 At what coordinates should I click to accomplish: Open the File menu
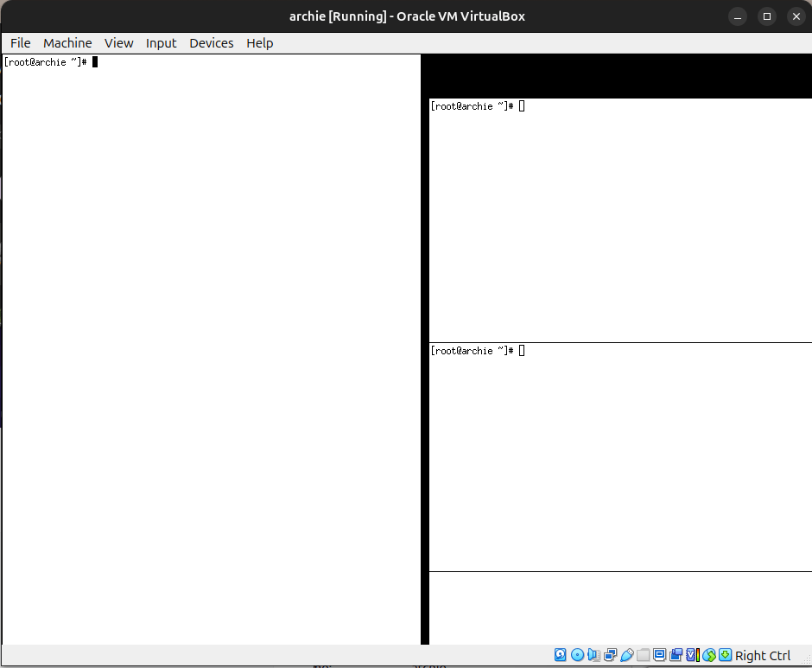(x=20, y=43)
